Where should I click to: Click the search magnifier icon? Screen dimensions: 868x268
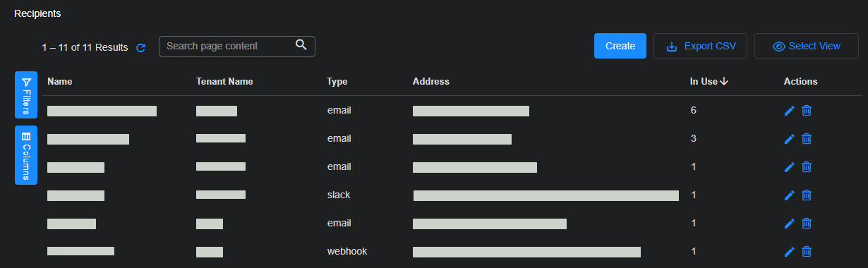tap(301, 45)
